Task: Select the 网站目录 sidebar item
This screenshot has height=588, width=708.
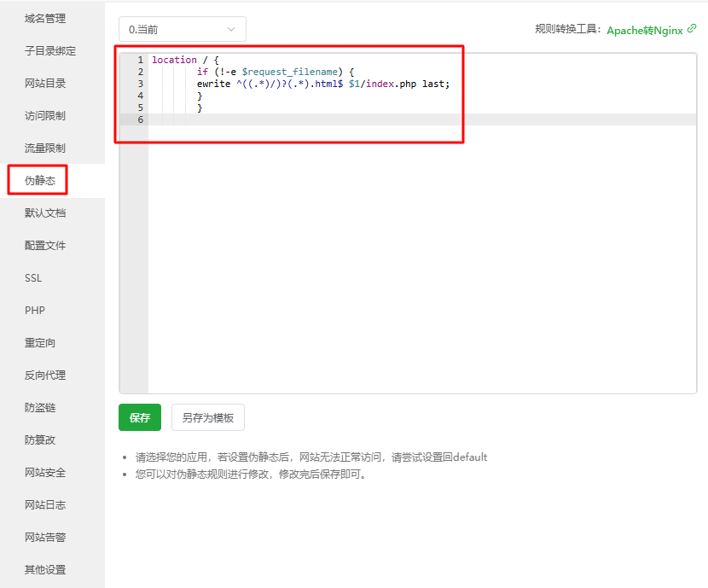Action: 45,83
